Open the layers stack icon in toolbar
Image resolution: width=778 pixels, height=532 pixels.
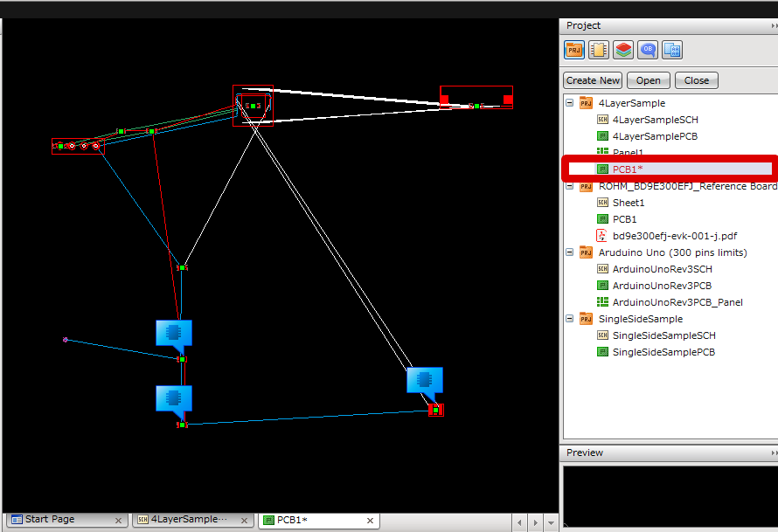(623, 49)
